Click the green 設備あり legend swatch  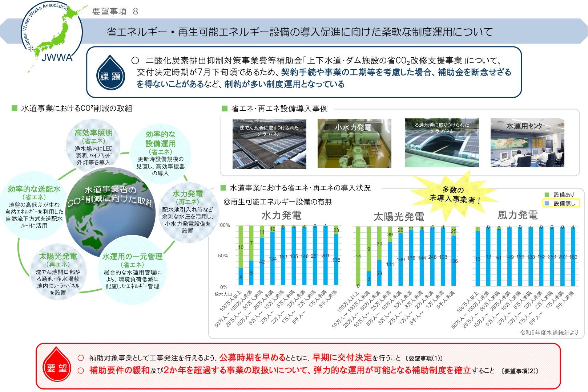[x=547, y=195]
